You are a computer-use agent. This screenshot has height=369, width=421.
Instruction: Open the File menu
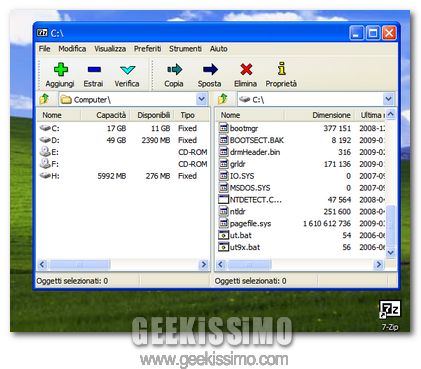click(44, 49)
